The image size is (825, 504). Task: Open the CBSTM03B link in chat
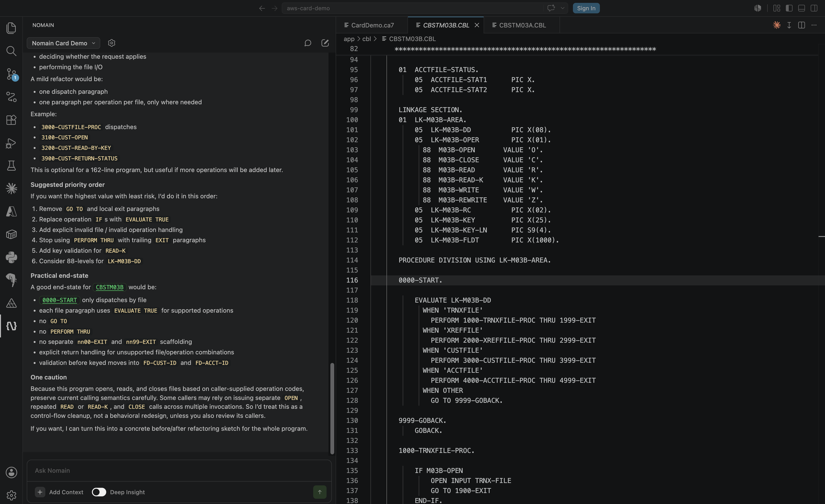(109, 287)
